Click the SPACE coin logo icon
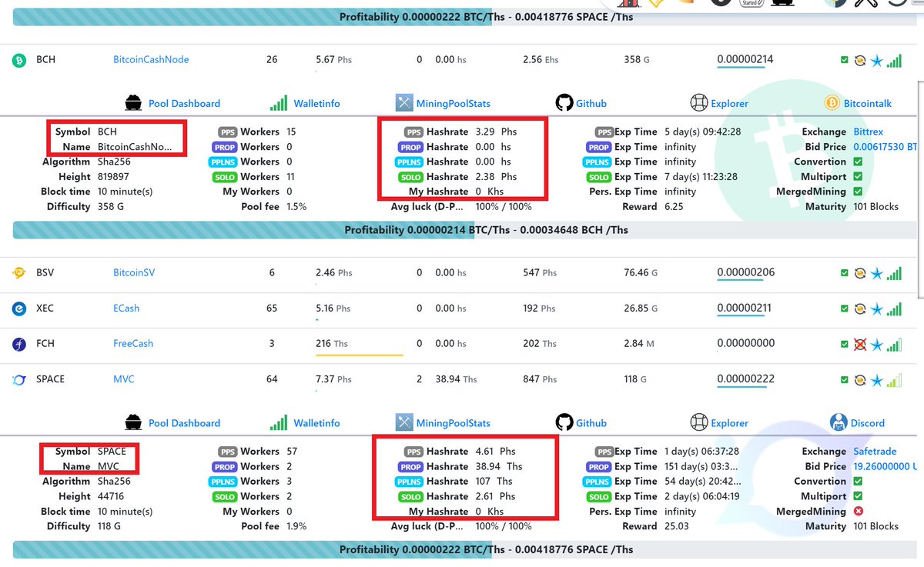Screen dimensions: 924x567 coord(19,379)
